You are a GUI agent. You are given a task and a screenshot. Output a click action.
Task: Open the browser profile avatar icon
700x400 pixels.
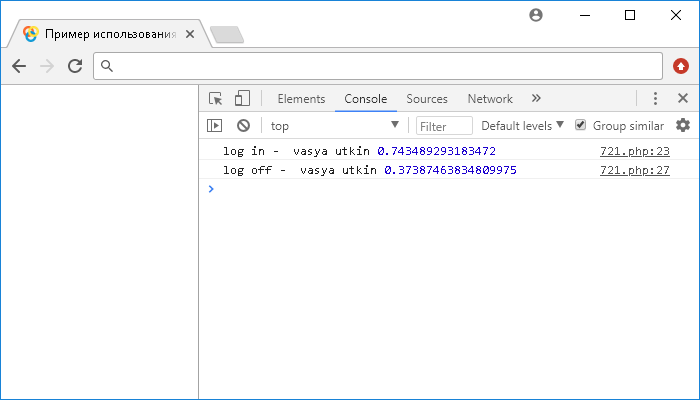tap(536, 15)
